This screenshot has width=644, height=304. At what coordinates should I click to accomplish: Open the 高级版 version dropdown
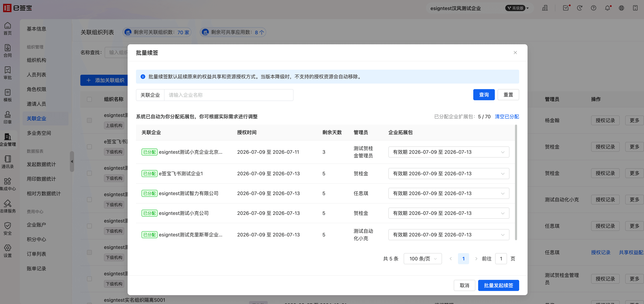click(x=517, y=8)
